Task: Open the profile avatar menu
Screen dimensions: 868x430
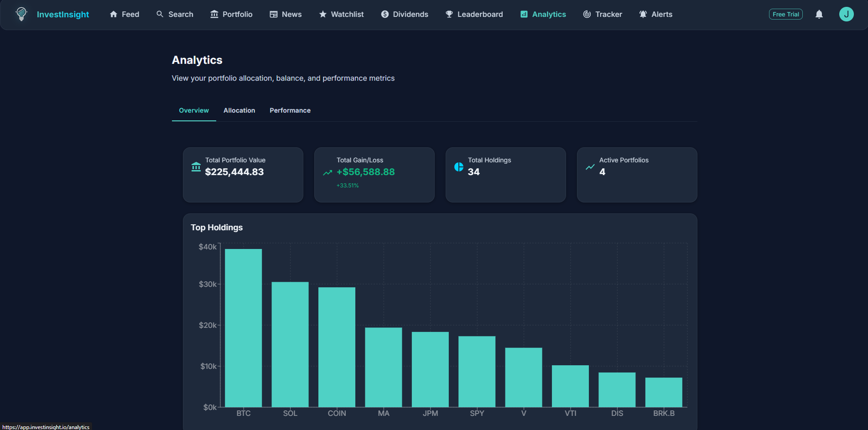Action: coord(847,14)
